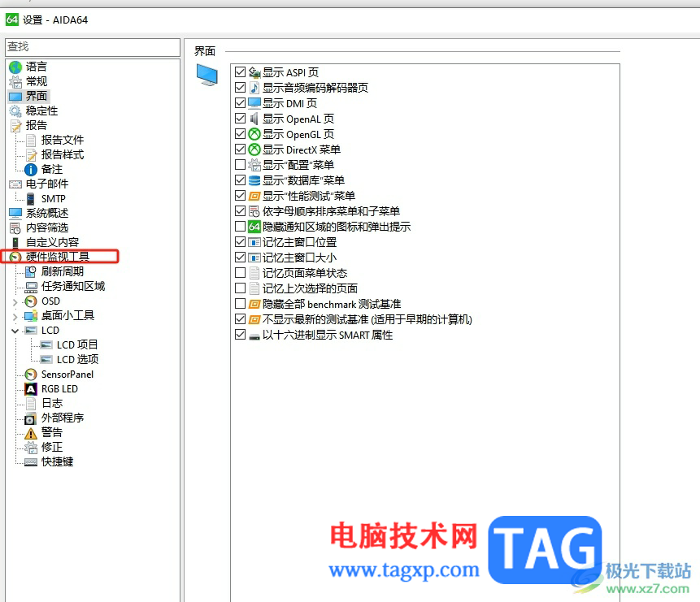
Task: Click the clock icon beside 刷新周期
Action: point(31,272)
